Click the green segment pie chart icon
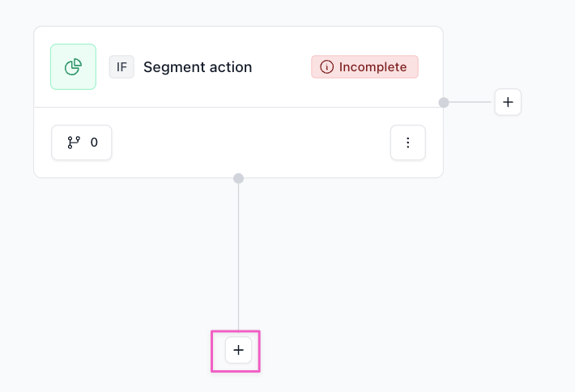This screenshot has height=392, width=575. (x=73, y=67)
